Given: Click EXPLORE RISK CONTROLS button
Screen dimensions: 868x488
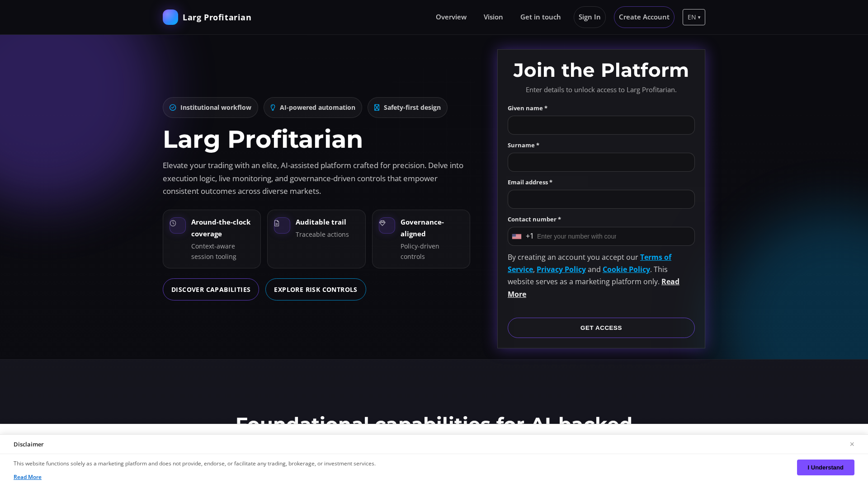Looking at the screenshot, I should click(316, 289).
